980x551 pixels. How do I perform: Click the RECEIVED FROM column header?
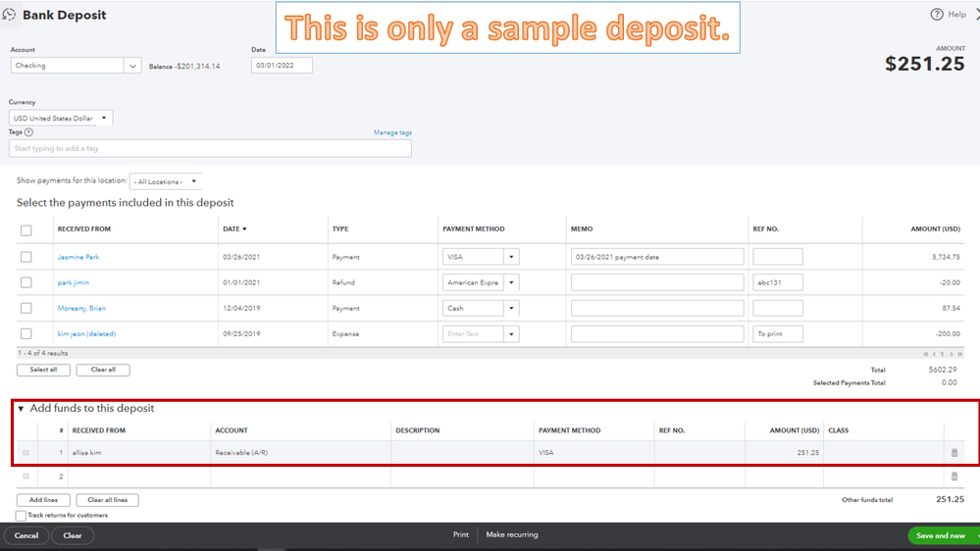[x=83, y=229]
